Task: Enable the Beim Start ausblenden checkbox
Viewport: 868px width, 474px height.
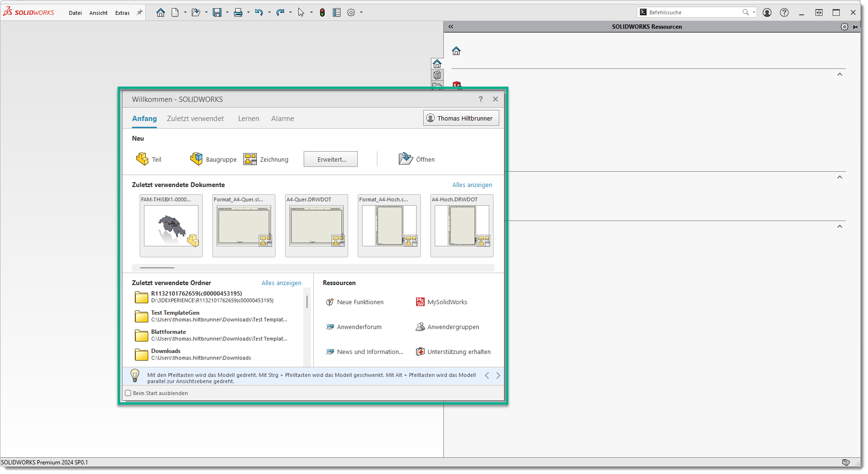Action: (128, 393)
